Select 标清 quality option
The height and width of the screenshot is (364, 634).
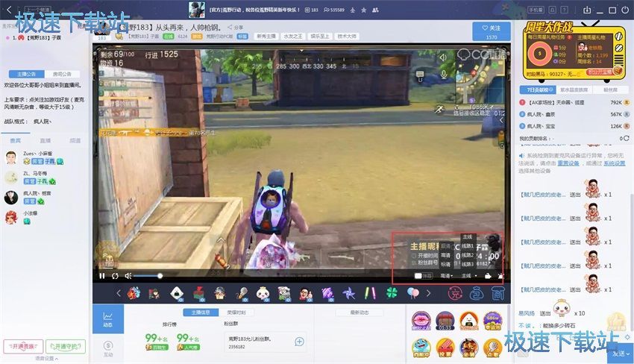coord(445,265)
